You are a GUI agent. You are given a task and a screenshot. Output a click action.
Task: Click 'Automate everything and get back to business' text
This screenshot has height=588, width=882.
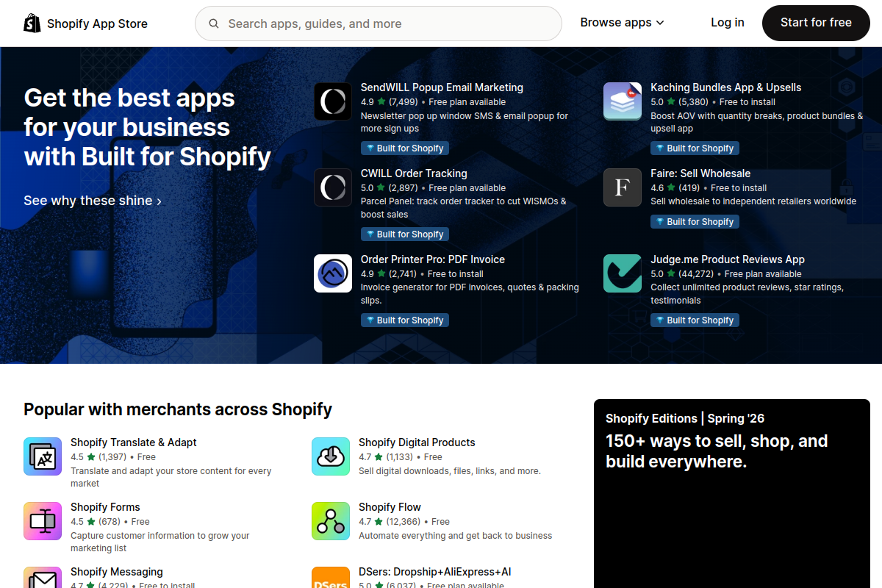click(455, 536)
